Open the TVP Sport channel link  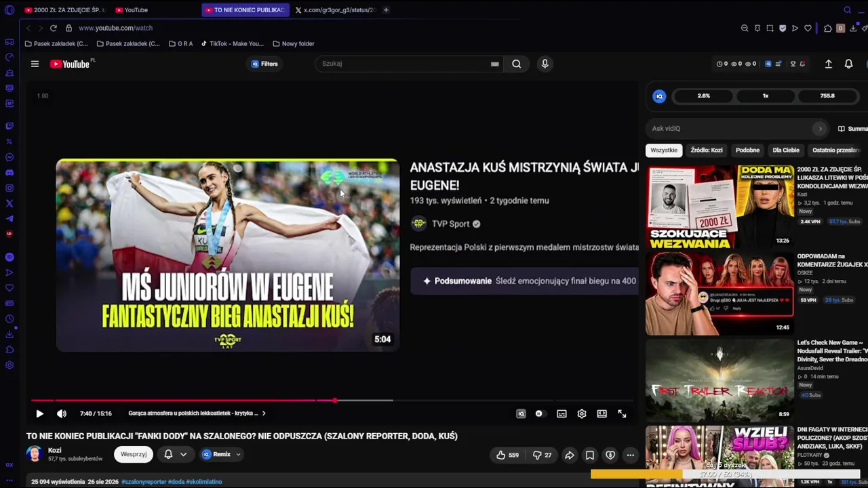point(450,224)
